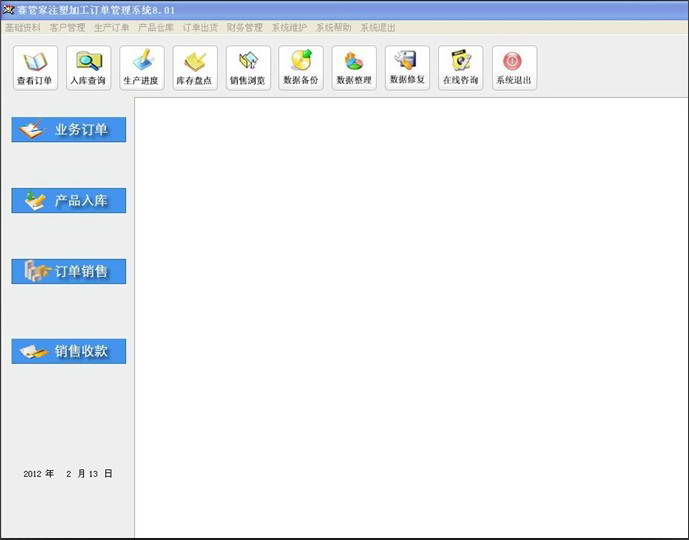The image size is (689, 540).
Task: Open the 系统帮助 menu
Action: click(334, 28)
